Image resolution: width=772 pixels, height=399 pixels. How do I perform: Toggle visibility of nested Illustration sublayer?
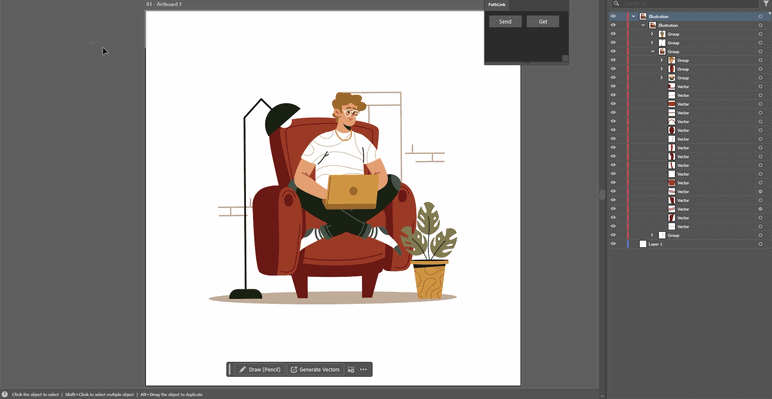[x=613, y=25]
